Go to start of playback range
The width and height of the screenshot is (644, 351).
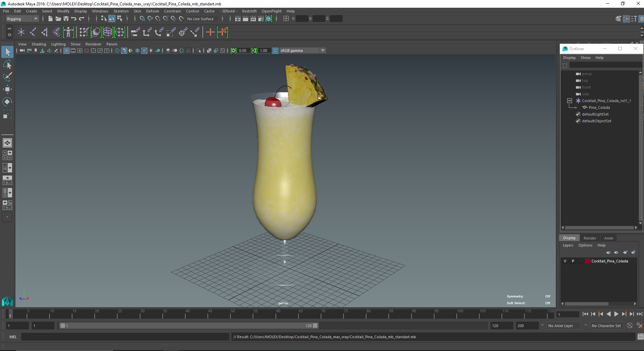(585, 314)
